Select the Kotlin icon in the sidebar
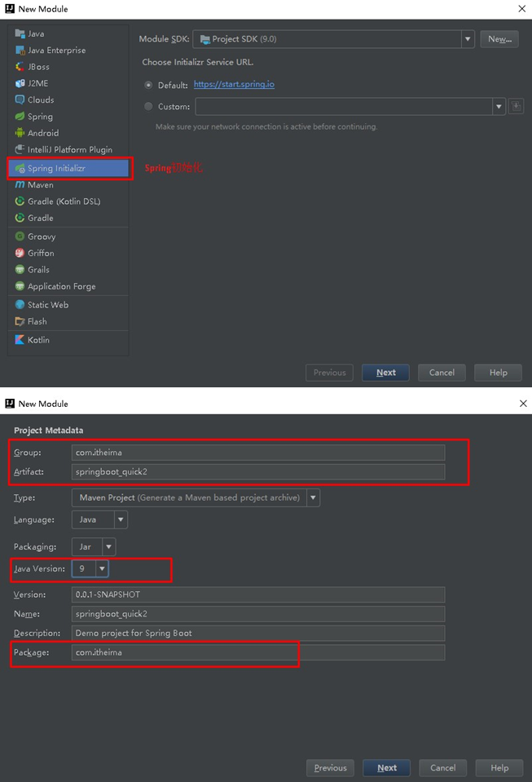The width and height of the screenshot is (532, 782). click(x=20, y=340)
